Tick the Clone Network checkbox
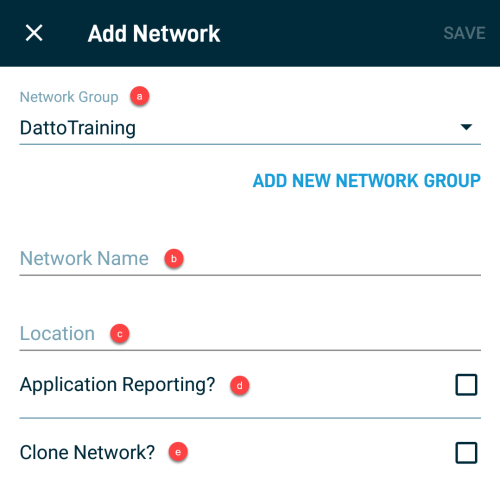 [466, 453]
